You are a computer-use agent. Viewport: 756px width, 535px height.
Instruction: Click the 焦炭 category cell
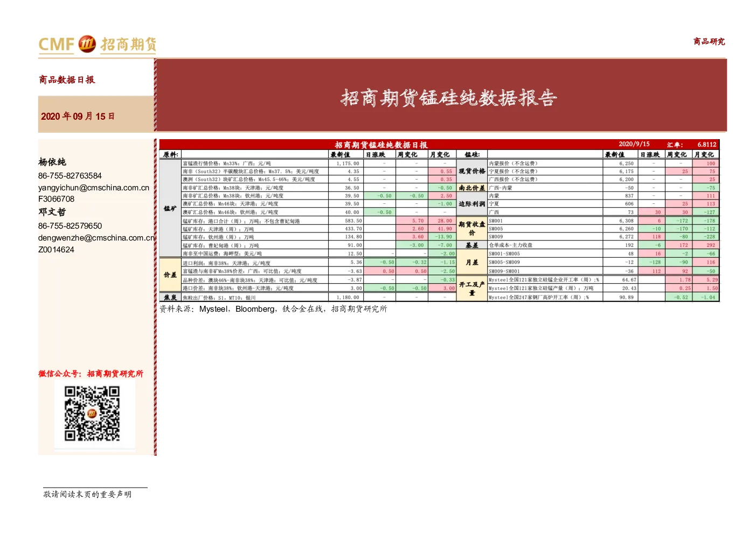(170, 297)
